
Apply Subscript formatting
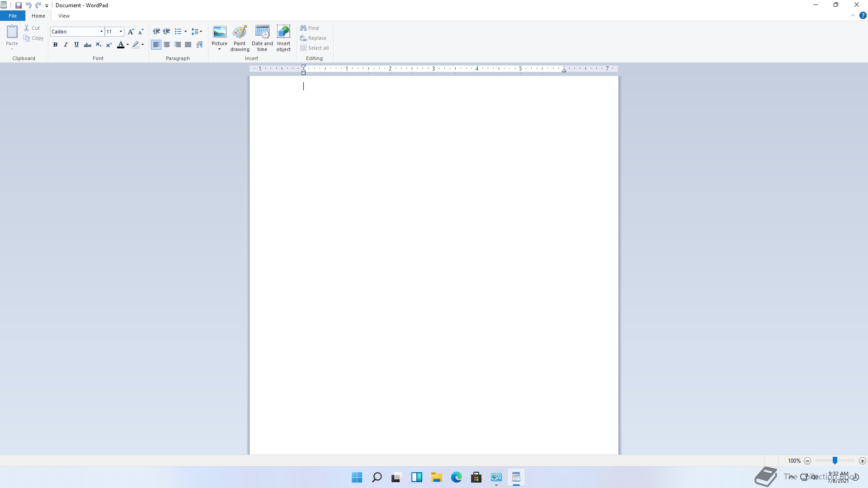(98, 45)
